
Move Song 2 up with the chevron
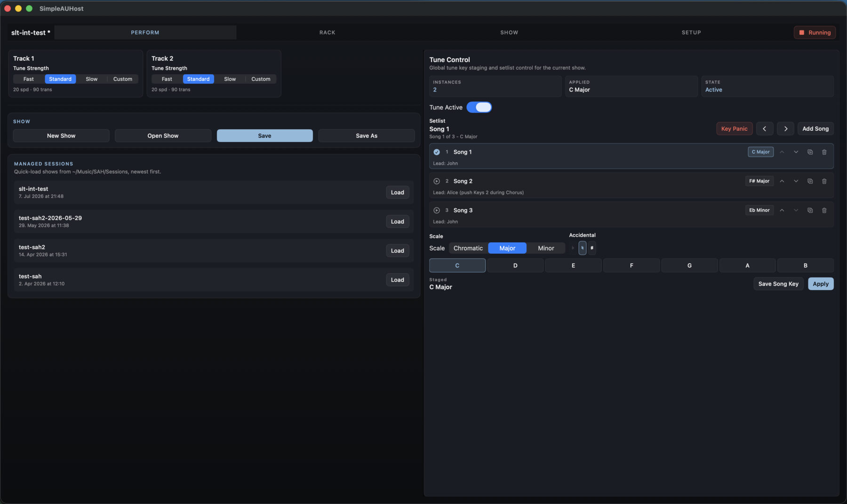782,181
